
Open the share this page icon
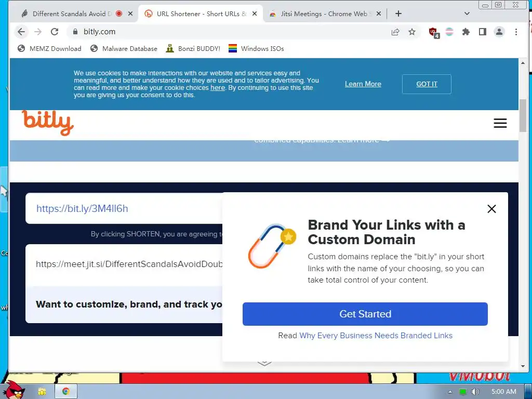point(395,32)
